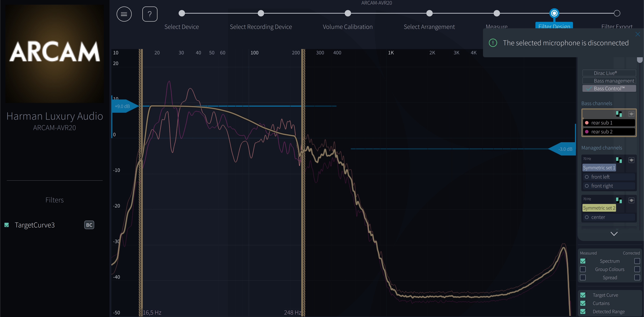Click the Filter Design step marker
The width and height of the screenshot is (644, 317).
[x=554, y=13]
